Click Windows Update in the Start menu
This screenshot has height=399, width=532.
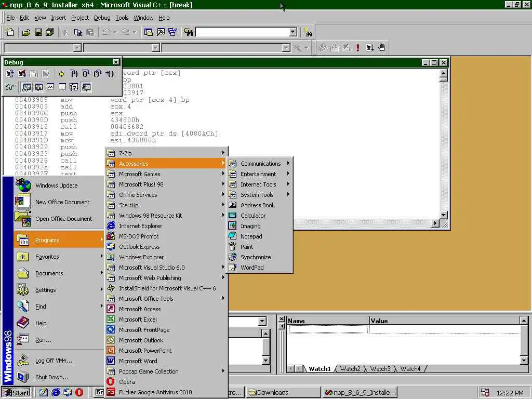[58, 185]
